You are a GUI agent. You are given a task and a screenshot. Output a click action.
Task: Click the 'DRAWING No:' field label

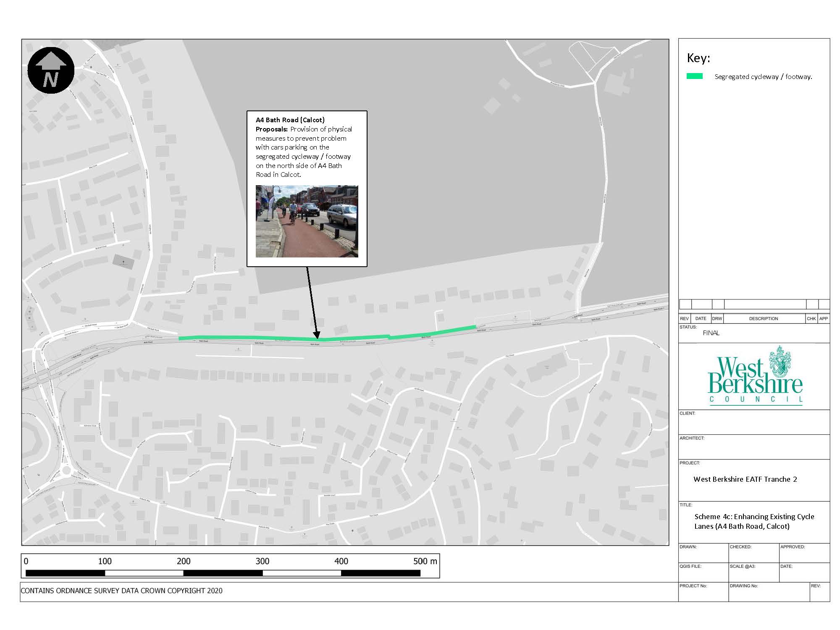744,586
